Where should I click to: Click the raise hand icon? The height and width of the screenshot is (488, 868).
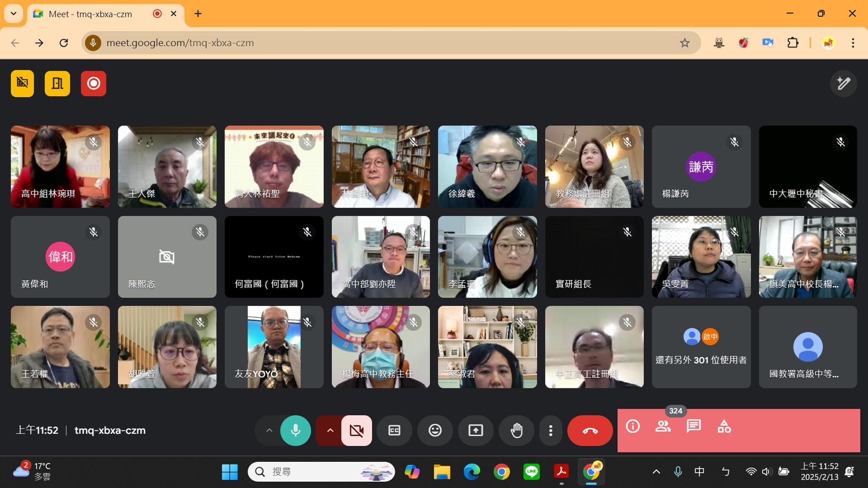pos(516,430)
